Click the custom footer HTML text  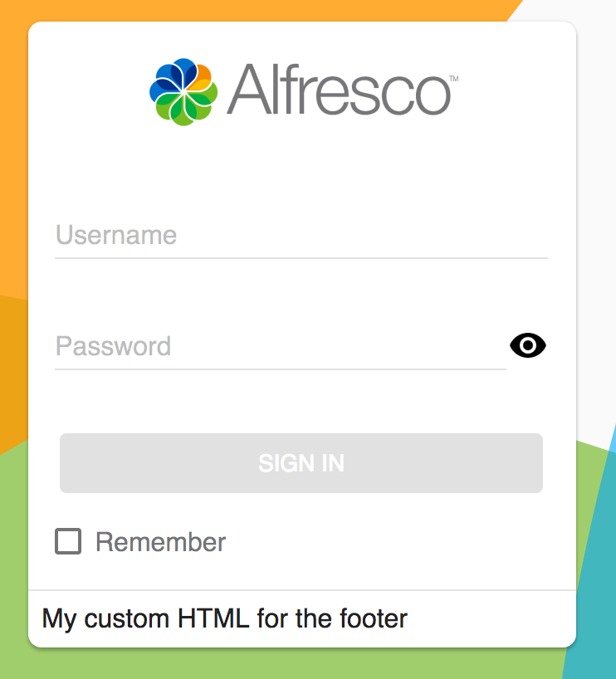224,618
